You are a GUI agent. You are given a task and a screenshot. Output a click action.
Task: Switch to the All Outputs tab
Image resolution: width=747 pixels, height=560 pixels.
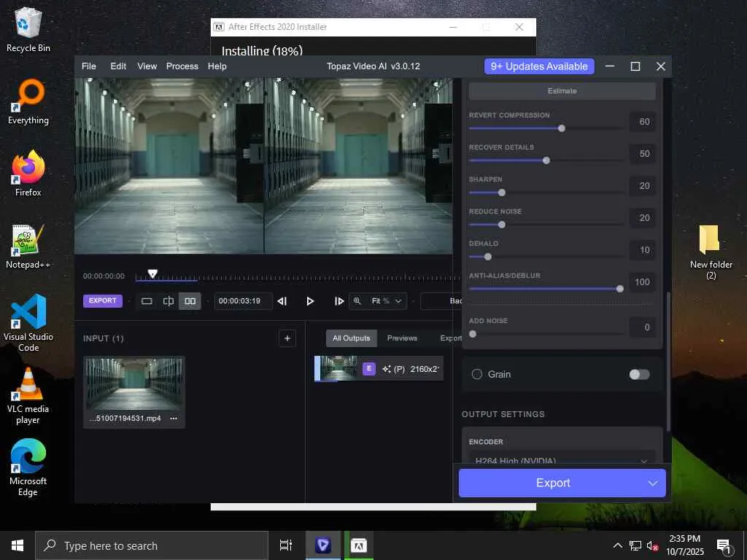[x=352, y=338]
